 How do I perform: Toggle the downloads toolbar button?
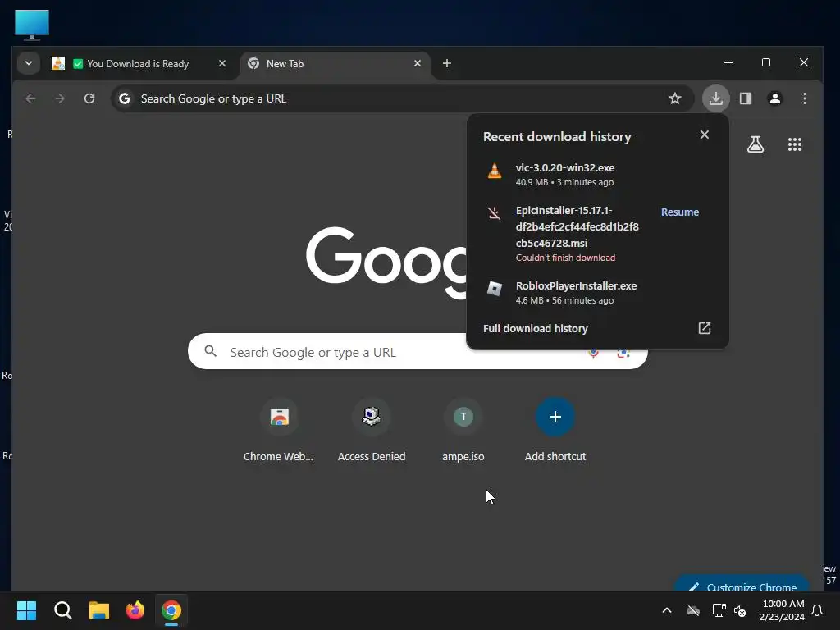[x=715, y=98]
